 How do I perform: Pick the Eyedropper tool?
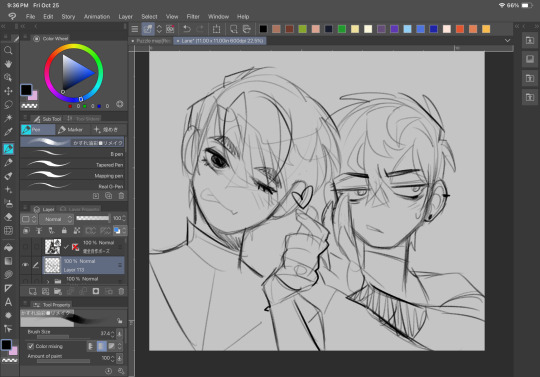point(8,132)
